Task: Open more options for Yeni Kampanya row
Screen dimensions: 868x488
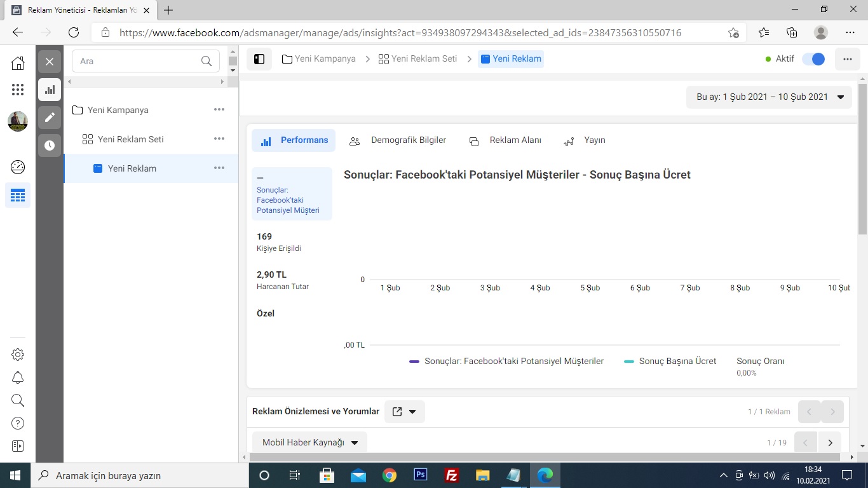Action: pos(219,109)
